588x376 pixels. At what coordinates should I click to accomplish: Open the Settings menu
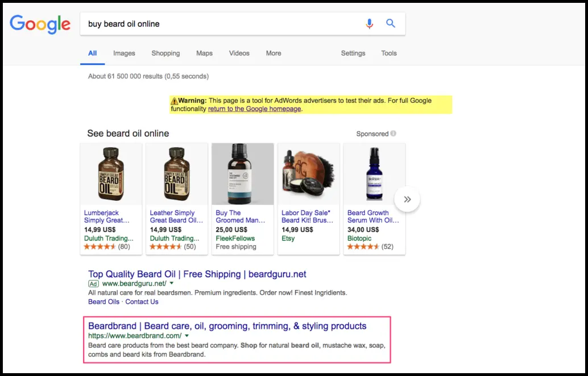point(353,53)
